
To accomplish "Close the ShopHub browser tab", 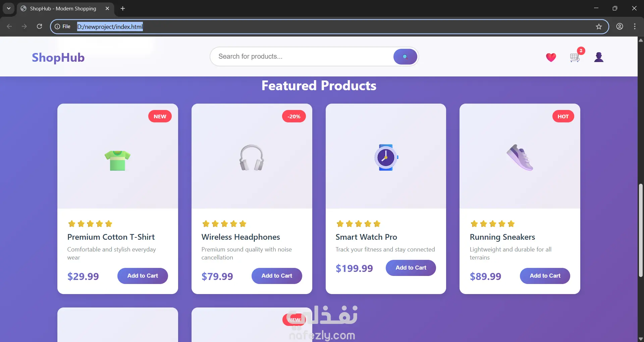I will pyautogui.click(x=107, y=8).
